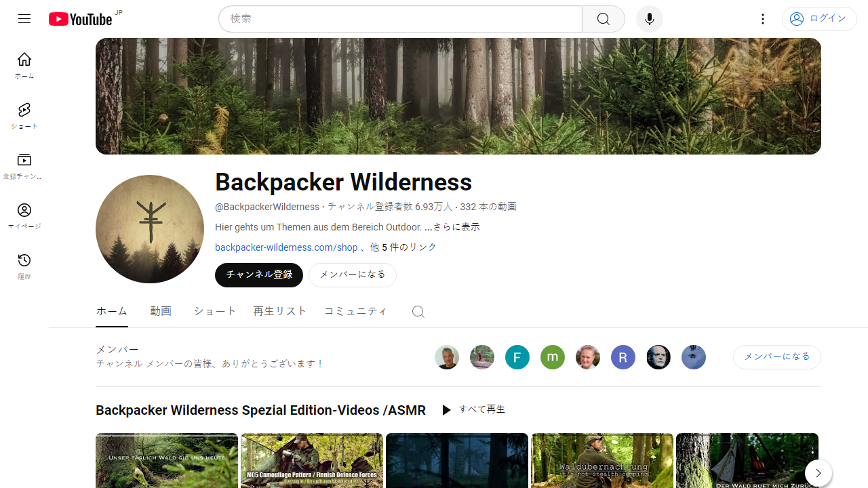Screen dimensions: 868x488
Task: Search within the channel using magnifier icon
Action: point(418,312)
